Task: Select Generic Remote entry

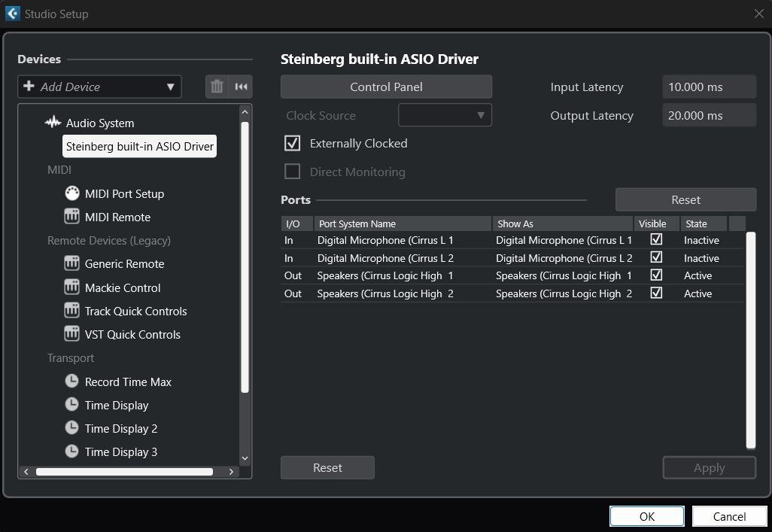Action: click(124, 263)
